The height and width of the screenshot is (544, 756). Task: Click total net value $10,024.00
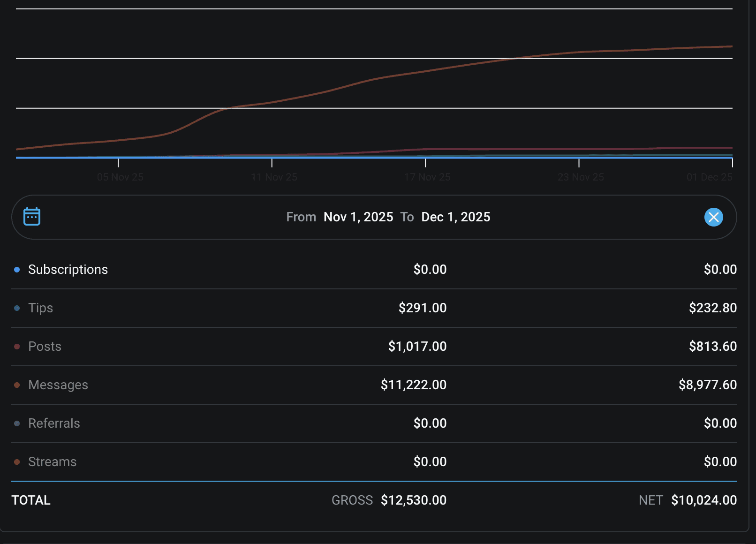pyautogui.click(x=704, y=500)
